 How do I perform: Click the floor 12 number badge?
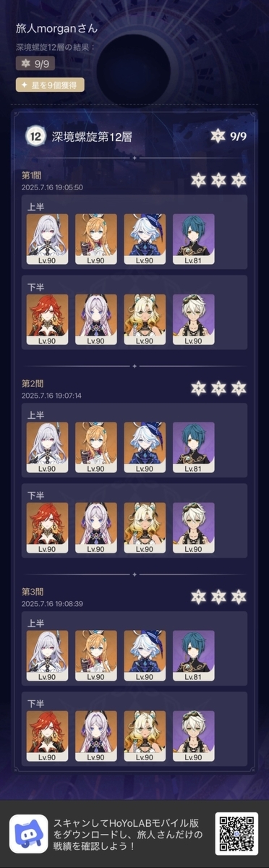pos(35,136)
